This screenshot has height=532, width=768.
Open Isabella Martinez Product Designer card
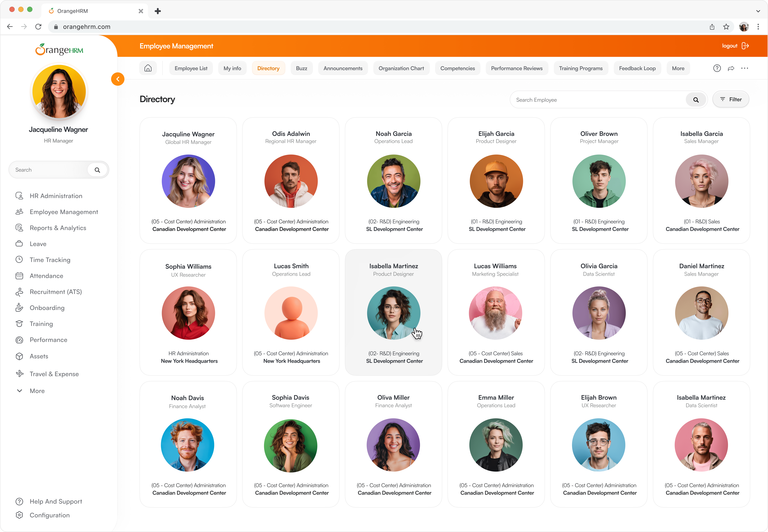pyautogui.click(x=393, y=312)
